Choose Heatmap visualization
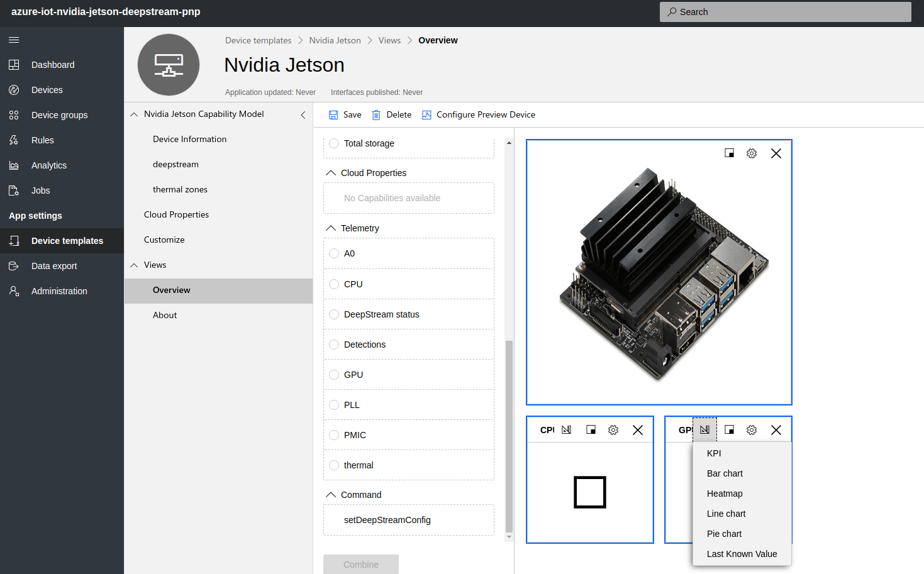 (742, 494)
